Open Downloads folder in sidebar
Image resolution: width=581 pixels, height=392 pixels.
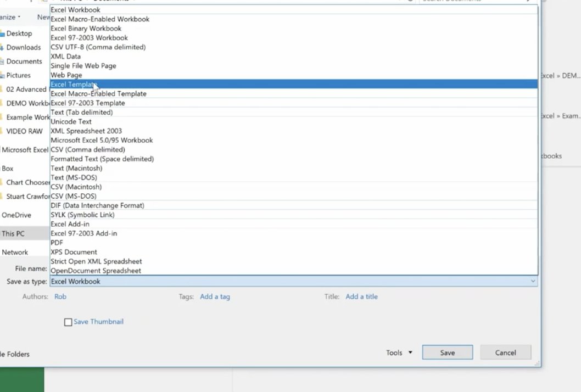[24, 47]
